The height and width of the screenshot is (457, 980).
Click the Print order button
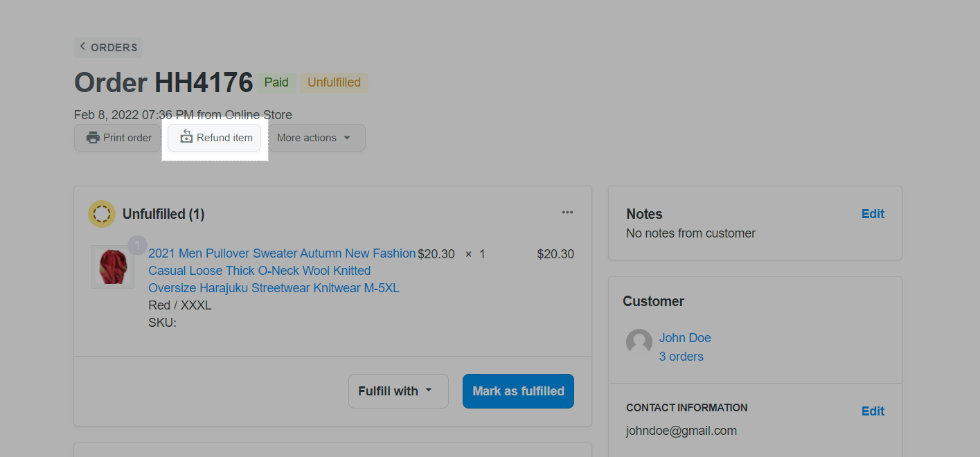[x=119, y=138]
